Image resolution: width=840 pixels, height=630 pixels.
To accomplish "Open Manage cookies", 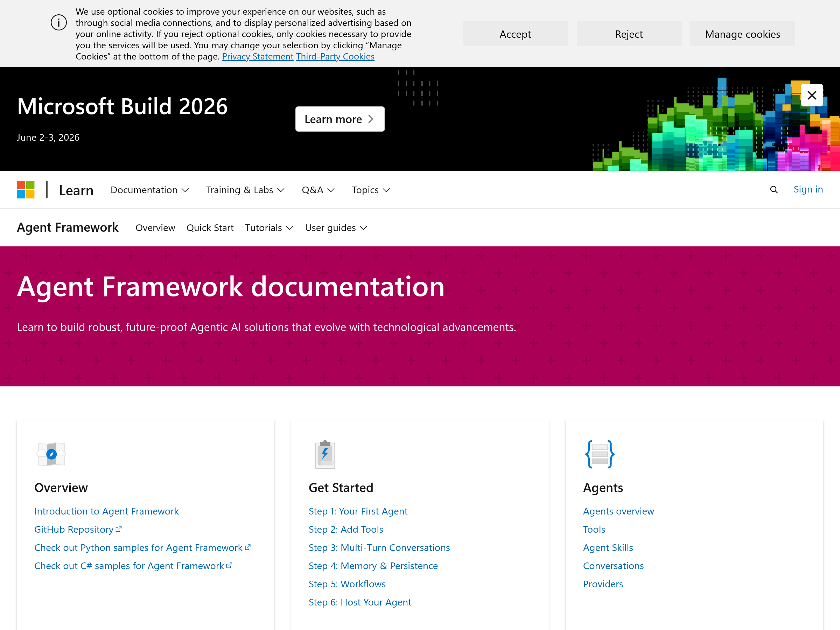I will click(x=742, y=34).
